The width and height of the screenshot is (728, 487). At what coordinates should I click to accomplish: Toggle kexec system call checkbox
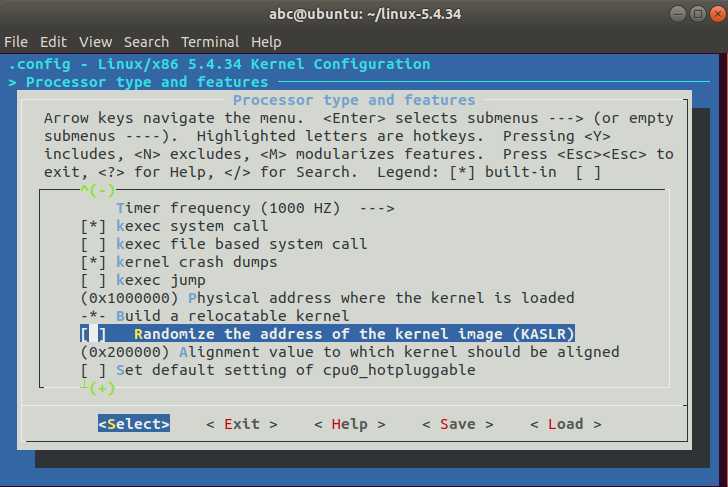[93, 226]
